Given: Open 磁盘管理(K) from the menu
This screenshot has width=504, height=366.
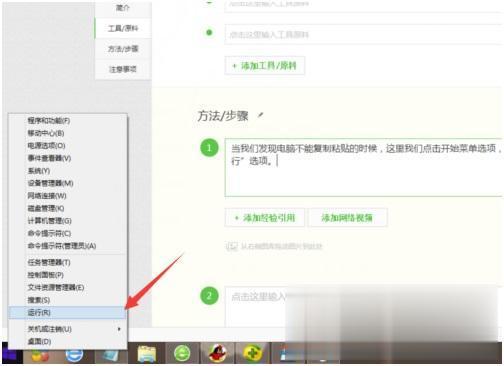Looking at the screenshot, I should pyautogui.click(x=68, y=208).
